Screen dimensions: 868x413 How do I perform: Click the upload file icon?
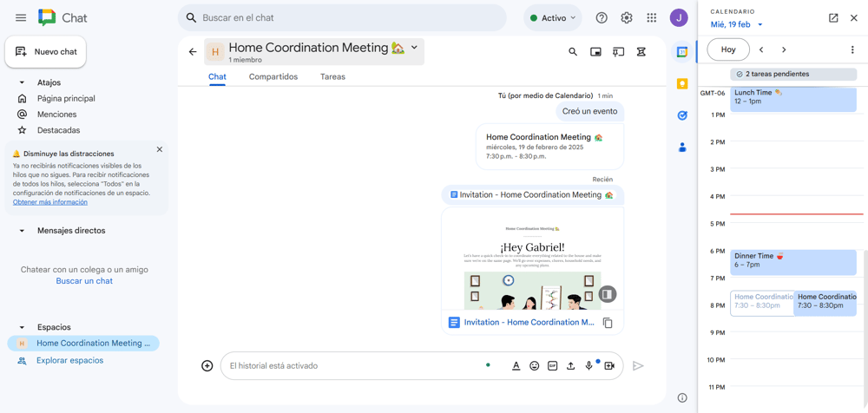571,366
